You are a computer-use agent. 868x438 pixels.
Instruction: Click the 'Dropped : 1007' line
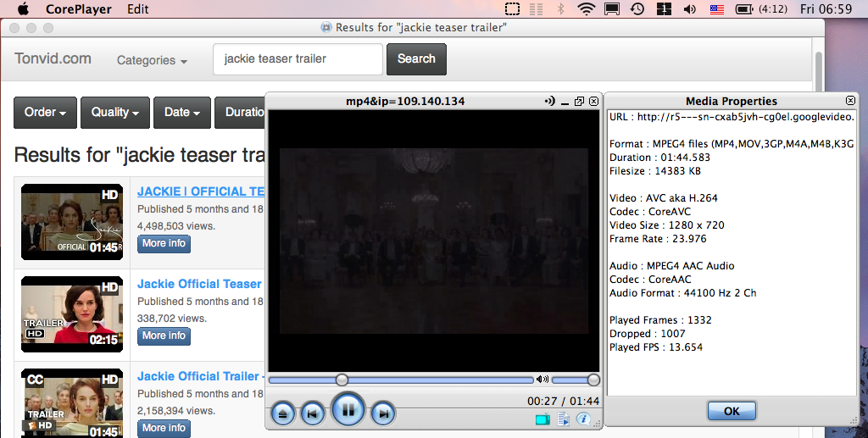click(x=647, y=334)
